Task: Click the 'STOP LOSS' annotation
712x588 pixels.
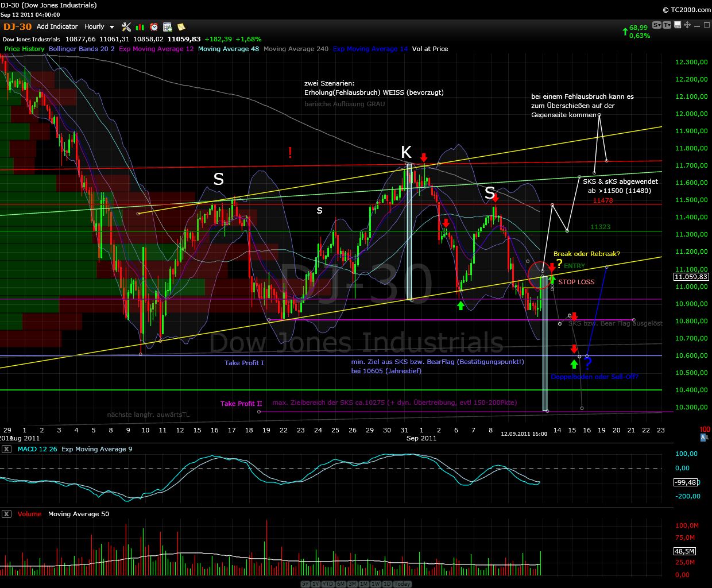Action: coord(576,282)
